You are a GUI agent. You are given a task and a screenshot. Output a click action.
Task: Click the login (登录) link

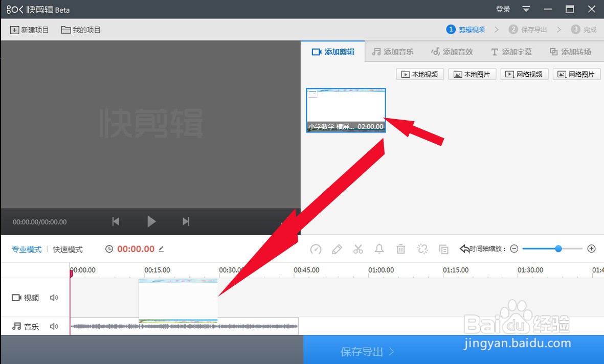503,9
